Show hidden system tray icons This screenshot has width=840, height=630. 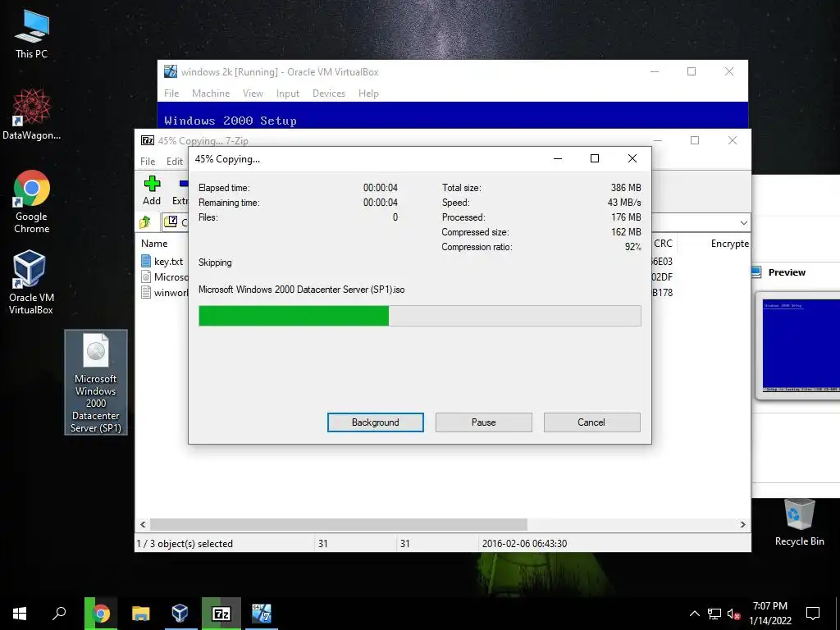tap(694, 614)
